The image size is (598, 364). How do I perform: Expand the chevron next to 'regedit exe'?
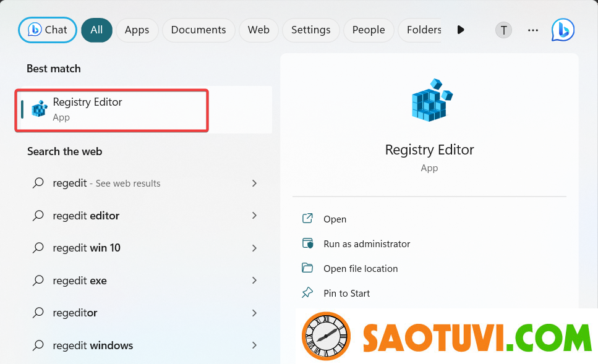click(x=254, y=281)
